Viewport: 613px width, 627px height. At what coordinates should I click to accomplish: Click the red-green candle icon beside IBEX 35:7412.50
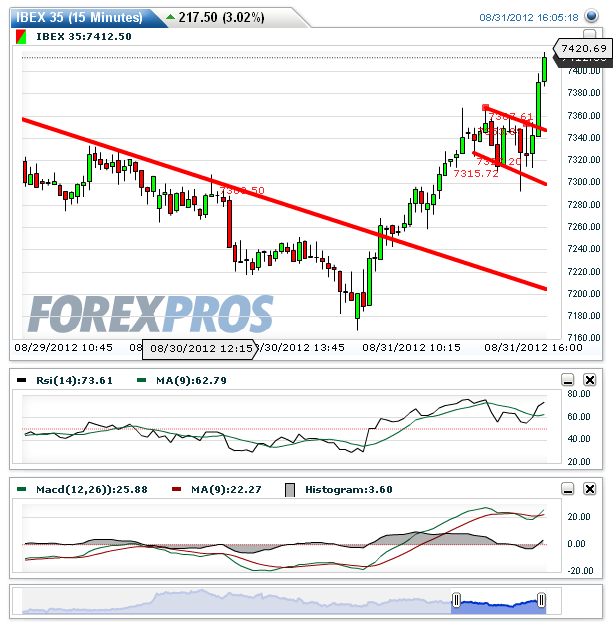[x=21, y=37]
